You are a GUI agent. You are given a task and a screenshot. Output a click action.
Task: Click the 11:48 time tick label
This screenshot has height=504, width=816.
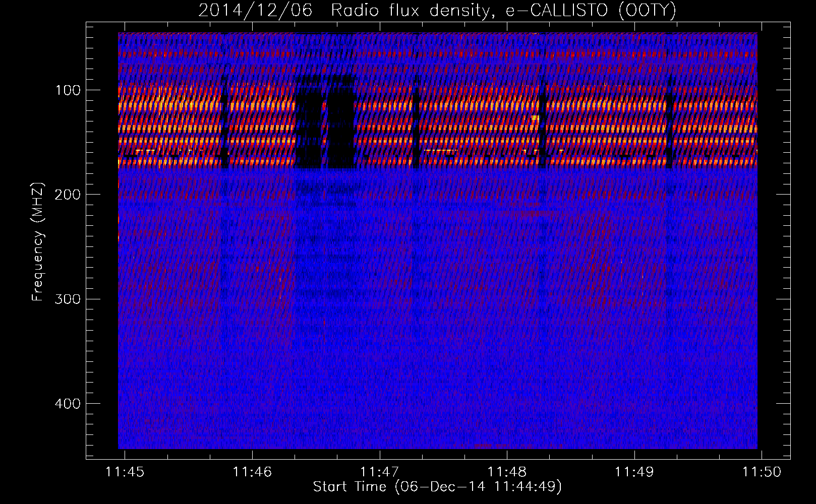pyautogui.click(x=507, y=472)
